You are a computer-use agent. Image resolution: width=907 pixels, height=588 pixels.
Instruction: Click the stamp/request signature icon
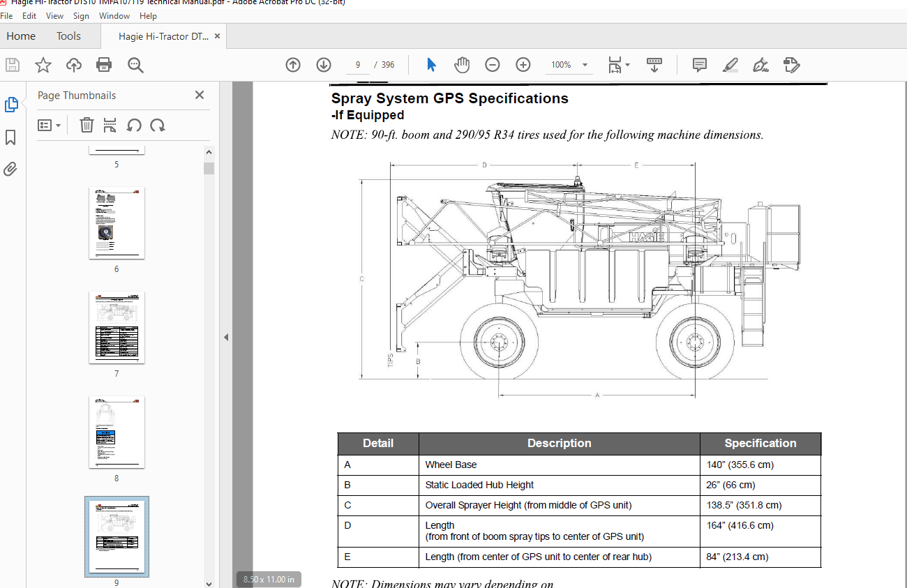[792, 65]
